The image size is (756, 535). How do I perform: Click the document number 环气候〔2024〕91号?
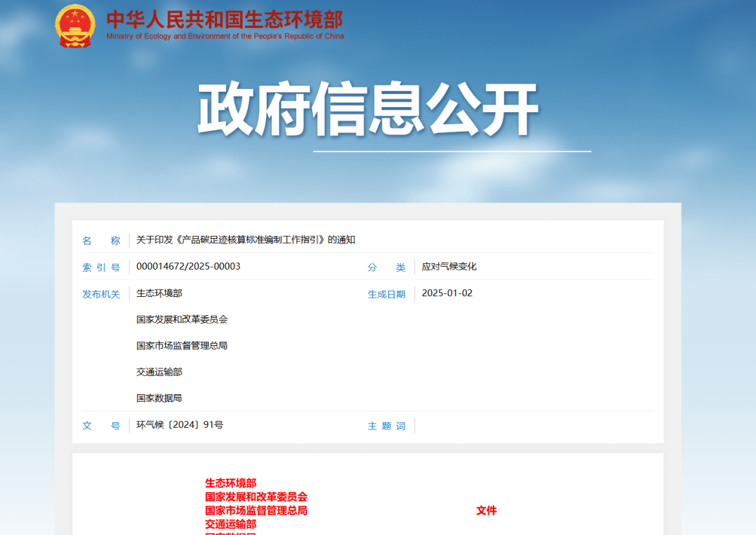(180, 425)
